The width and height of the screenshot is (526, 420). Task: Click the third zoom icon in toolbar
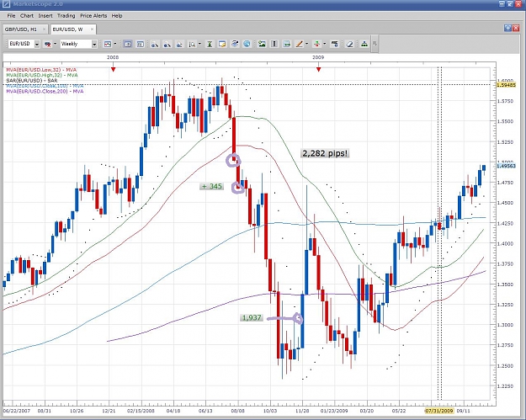(x=179, y=44)
